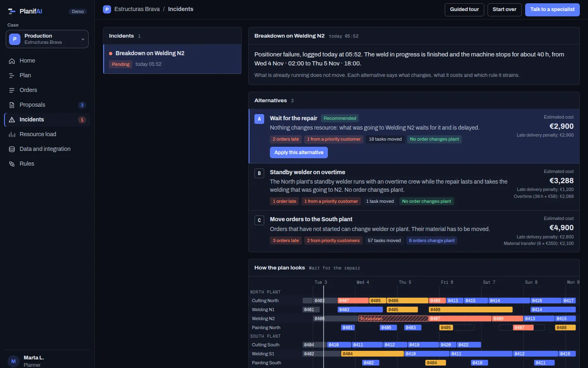Open Standby welder on overtime alternative
The height and width of the screenshot is (368, 588).
coord(414,187)
